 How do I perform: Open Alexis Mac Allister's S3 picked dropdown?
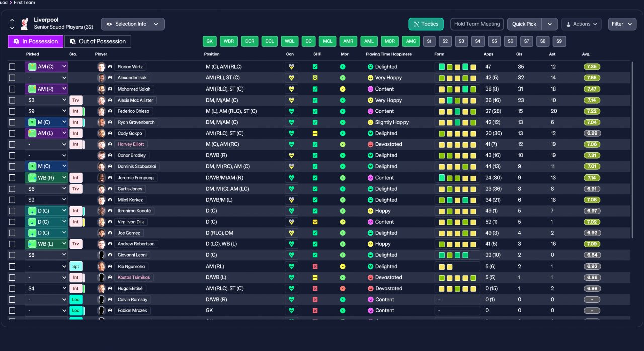click(46, 100)
